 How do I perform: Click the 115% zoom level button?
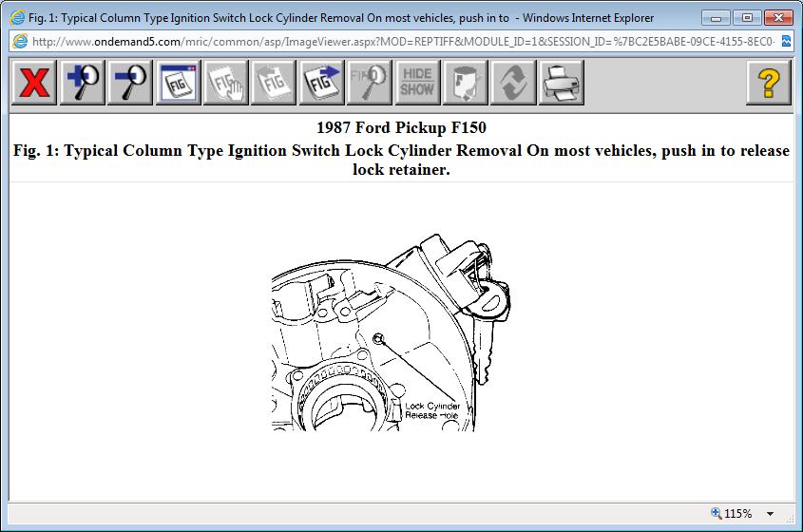(x=732, y=514)
